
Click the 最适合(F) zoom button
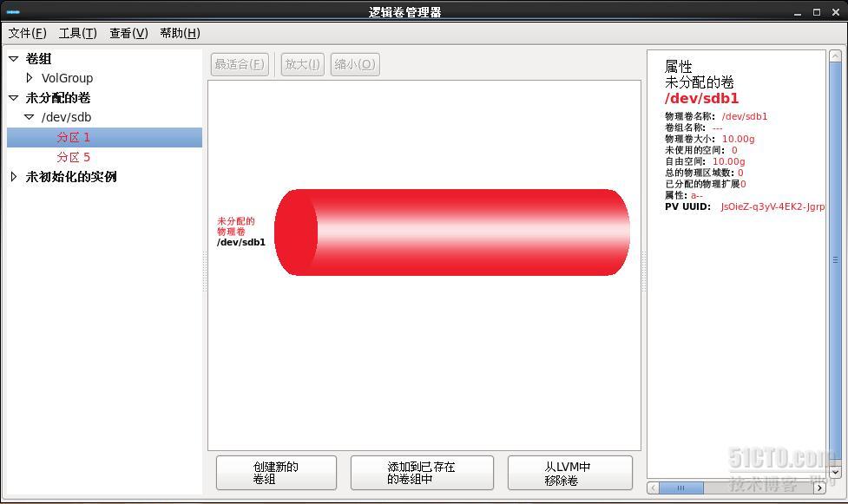tap(240, 64)
